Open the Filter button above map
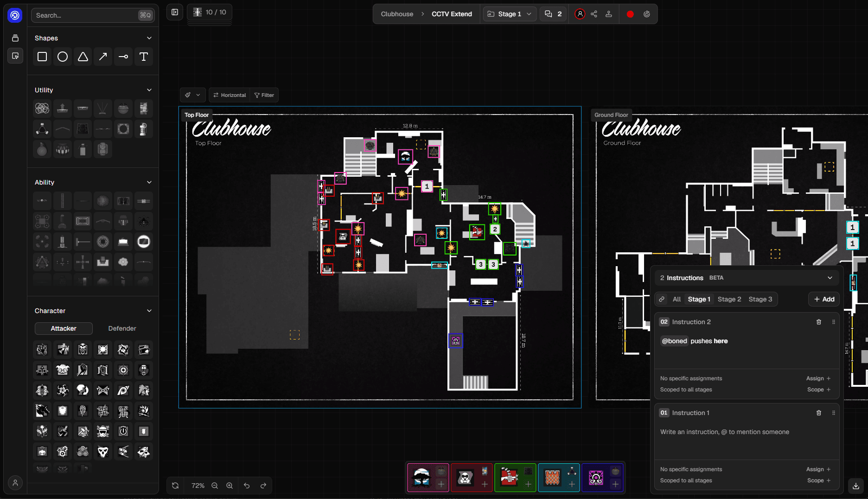Image resolution: width=868 pixels, height=499 pixels. coord(264,95)
